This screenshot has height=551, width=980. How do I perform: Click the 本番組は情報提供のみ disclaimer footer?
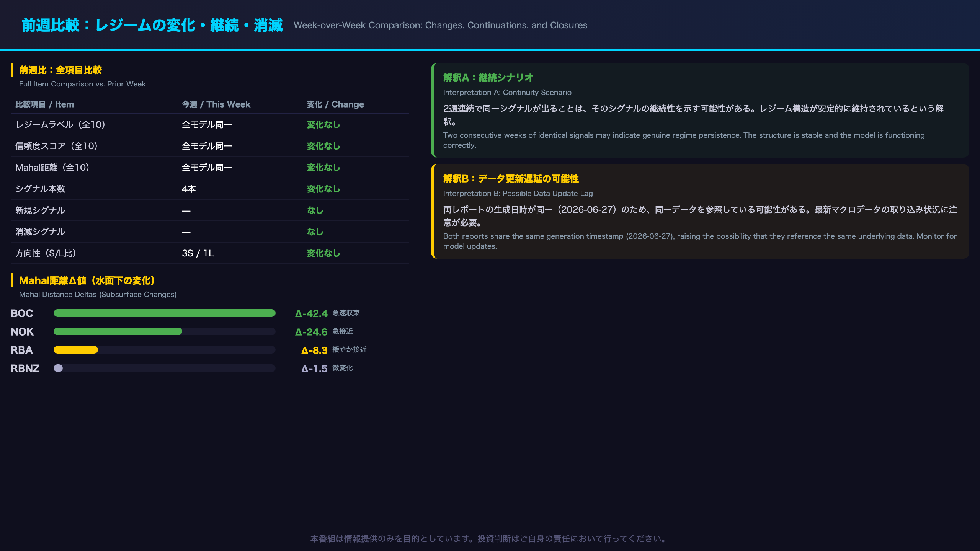[490, 538]
